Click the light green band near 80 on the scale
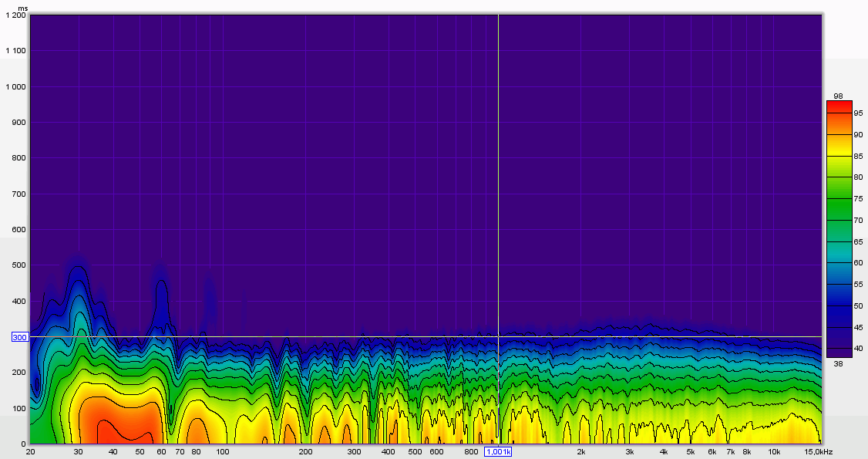Screen dimensions: 868x459 click(838, 176)
